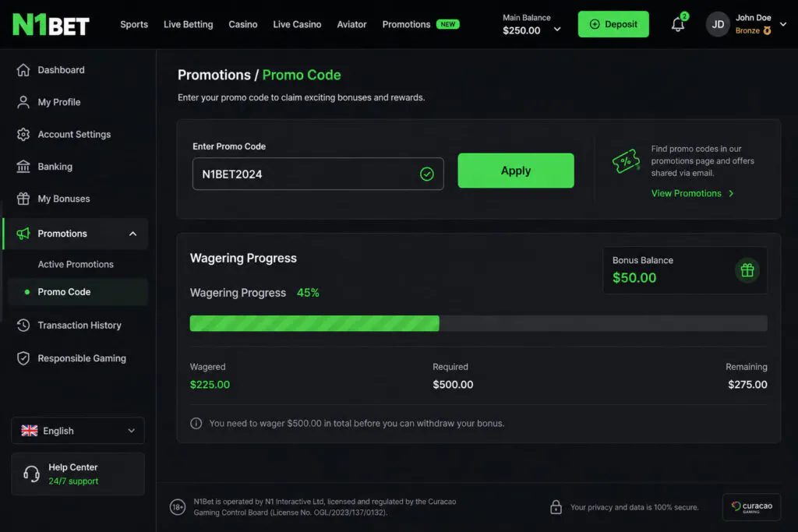Open the Aviator menu
The height and width of the screenshot is (532, 798).
tap(351, 24)
